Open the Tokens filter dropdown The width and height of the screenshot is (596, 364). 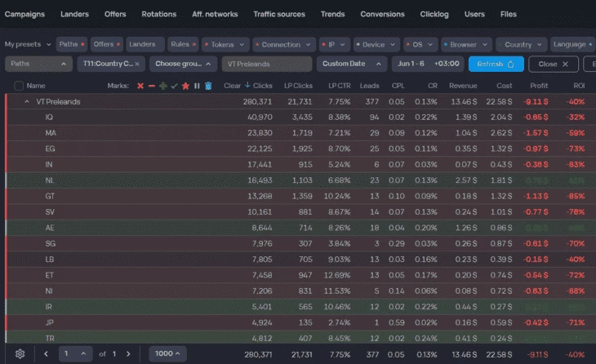(x=225, y=44)
